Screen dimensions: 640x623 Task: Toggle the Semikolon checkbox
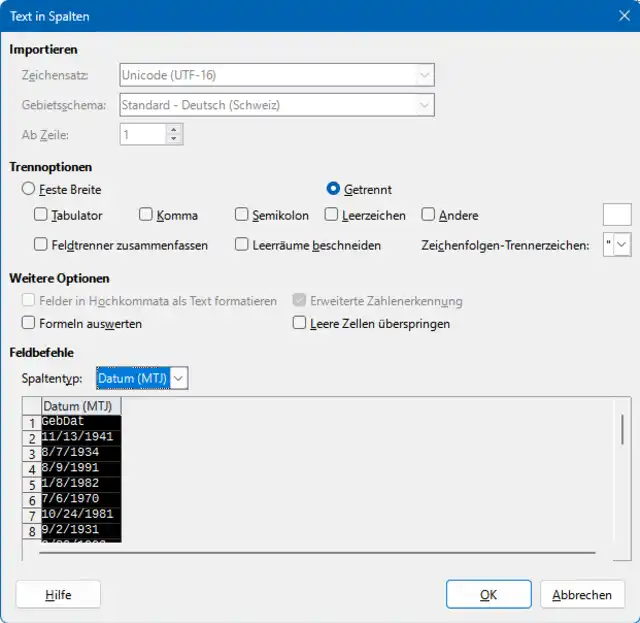[242, 215]
